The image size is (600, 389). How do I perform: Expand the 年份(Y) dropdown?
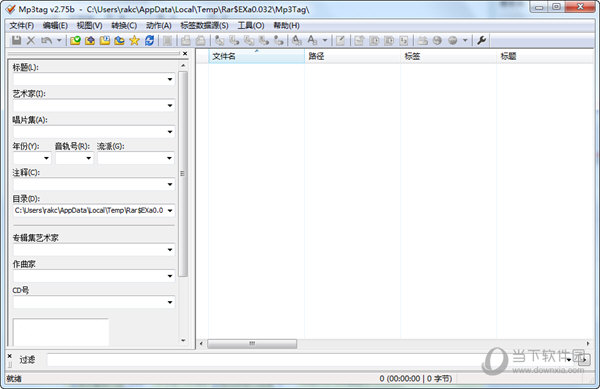(x=46, y=158)
